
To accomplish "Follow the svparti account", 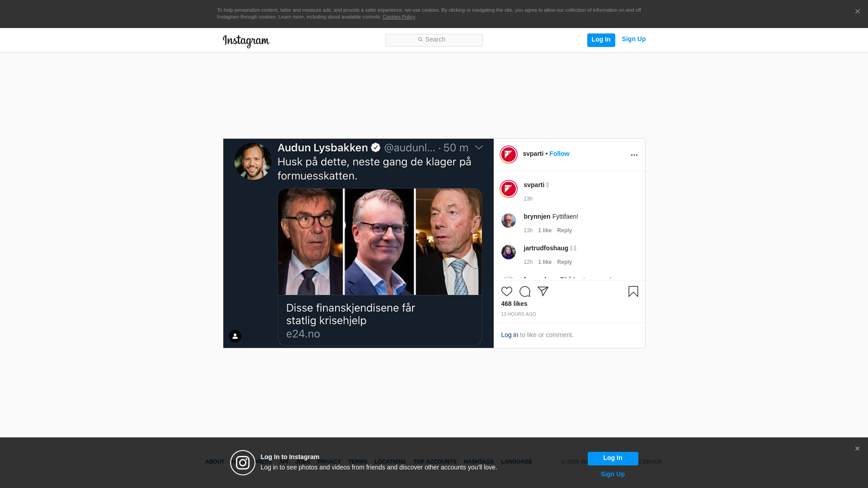I will [559, 154].
